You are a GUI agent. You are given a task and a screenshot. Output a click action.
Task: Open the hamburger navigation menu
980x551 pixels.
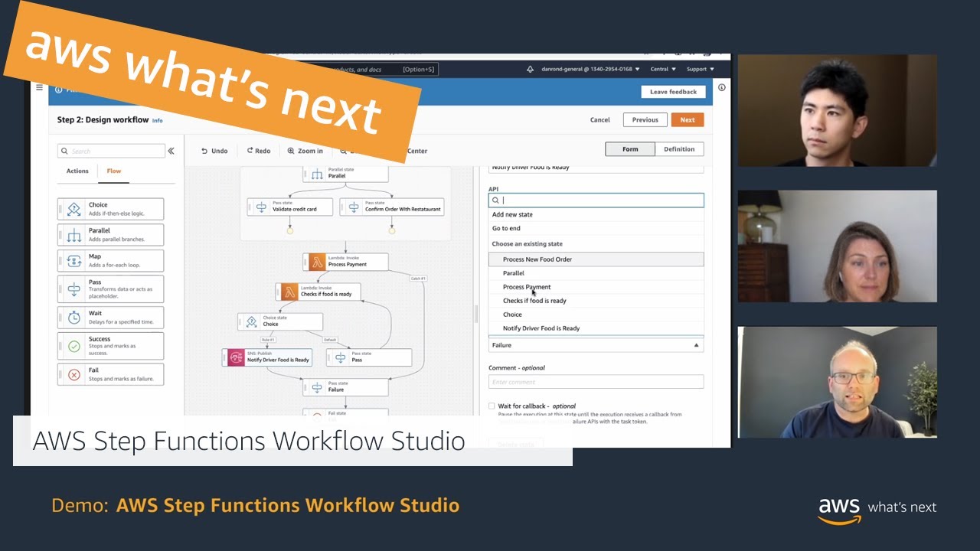(x=39, y=88)
